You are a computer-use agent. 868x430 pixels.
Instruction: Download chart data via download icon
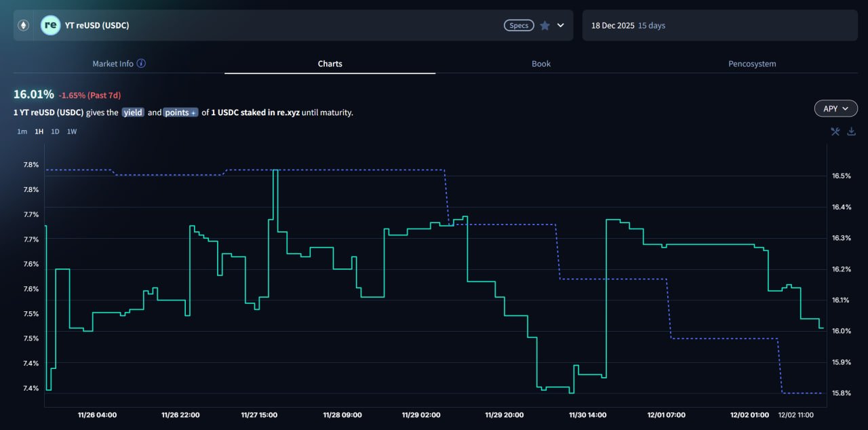coord(852,132)
